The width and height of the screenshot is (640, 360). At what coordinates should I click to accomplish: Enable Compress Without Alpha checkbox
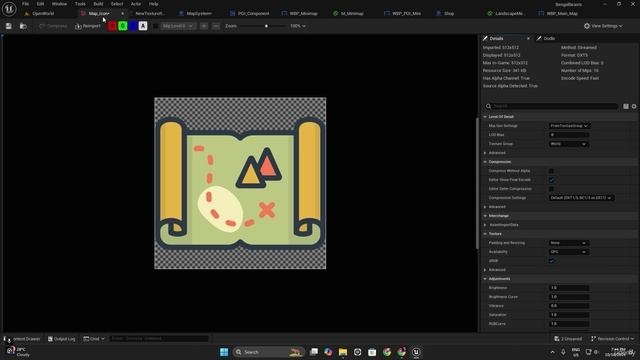click(x=551, y=171)
